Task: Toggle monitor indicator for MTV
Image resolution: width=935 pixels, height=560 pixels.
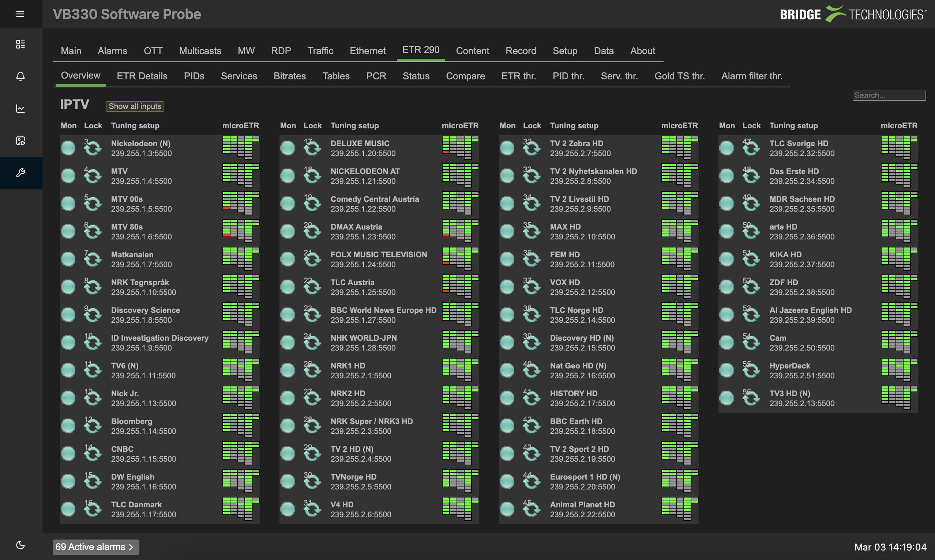Action: pyautogui.click(x=68, y=176)
